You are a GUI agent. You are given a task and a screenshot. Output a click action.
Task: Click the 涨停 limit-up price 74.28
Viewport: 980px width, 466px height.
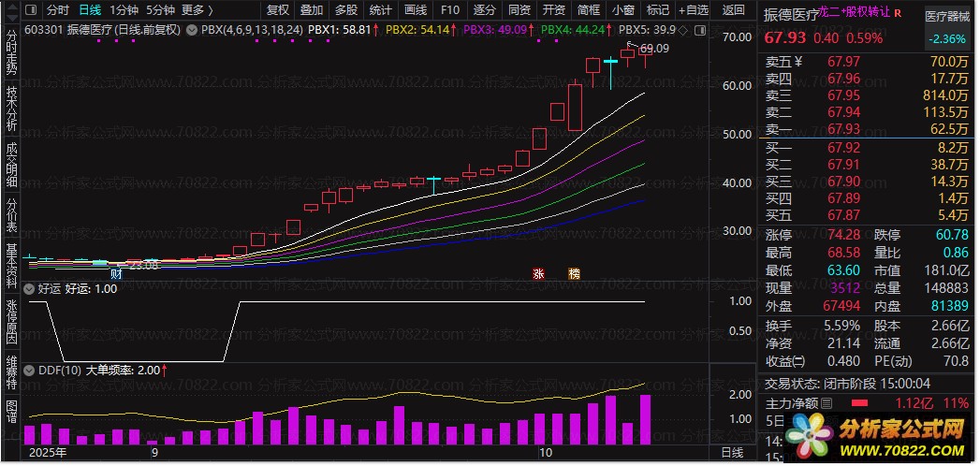click(x=843, y=236)
